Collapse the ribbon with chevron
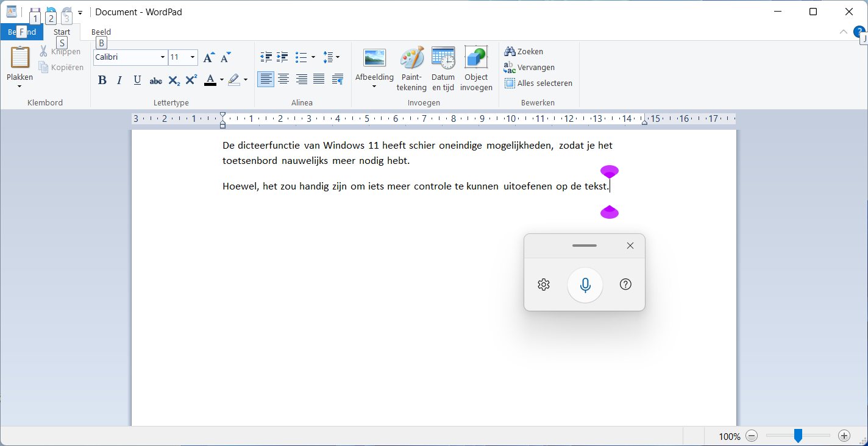 point(844,32)
